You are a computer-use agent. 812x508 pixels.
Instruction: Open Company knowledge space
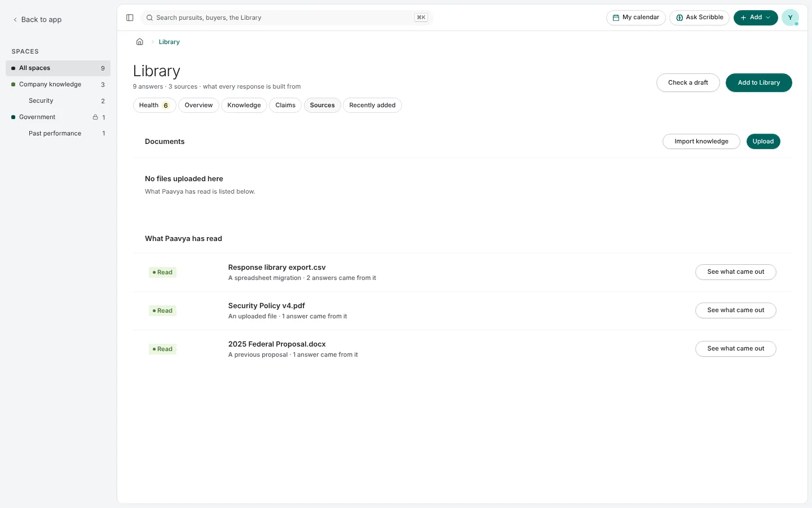point(58,85)
